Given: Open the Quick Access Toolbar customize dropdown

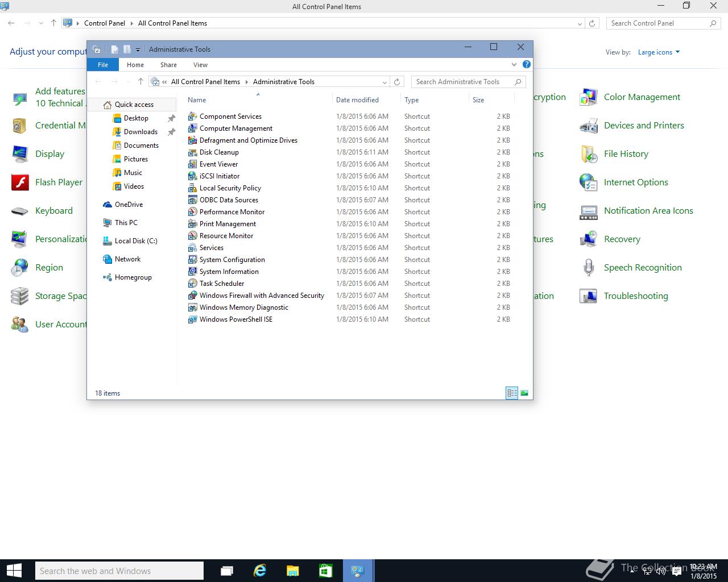Looking at the screenshot, I should [x=138, y=49].
